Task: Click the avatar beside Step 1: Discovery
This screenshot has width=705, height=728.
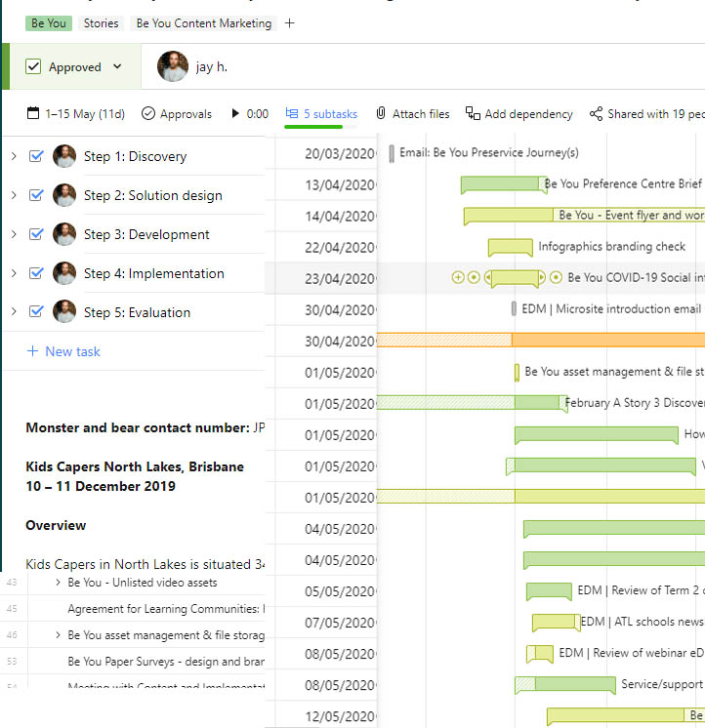Action: coord(64,156)
